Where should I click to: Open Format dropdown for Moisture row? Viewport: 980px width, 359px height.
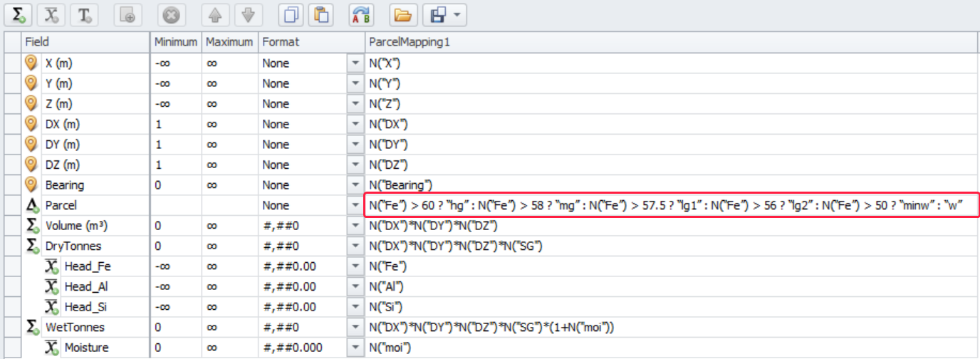coord(355,348)
